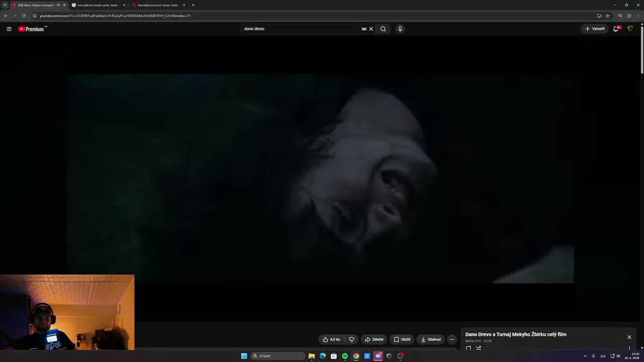Bookmark this page with the star
Image resolution: width=644 pixels, height=362 pixels.
[x=607, y=16]
